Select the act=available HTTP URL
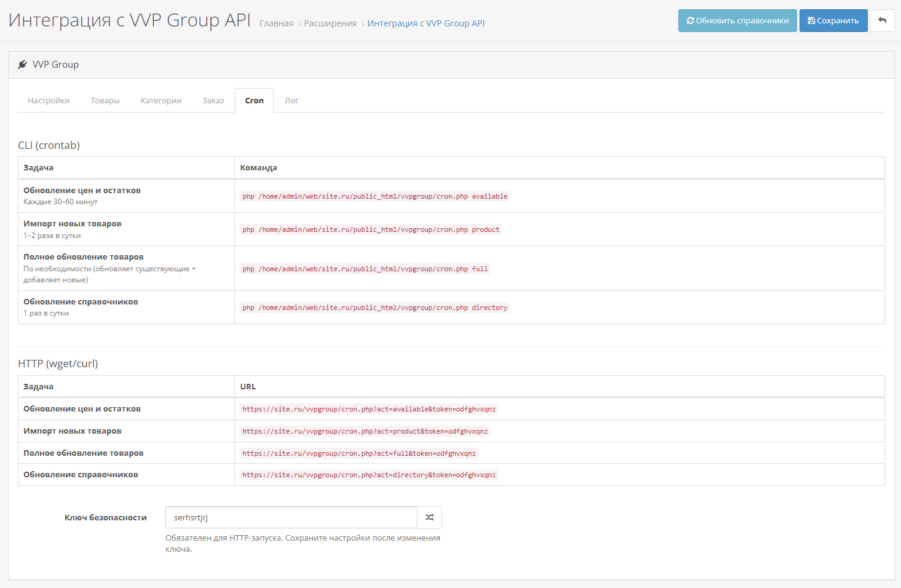 point(369,409)
